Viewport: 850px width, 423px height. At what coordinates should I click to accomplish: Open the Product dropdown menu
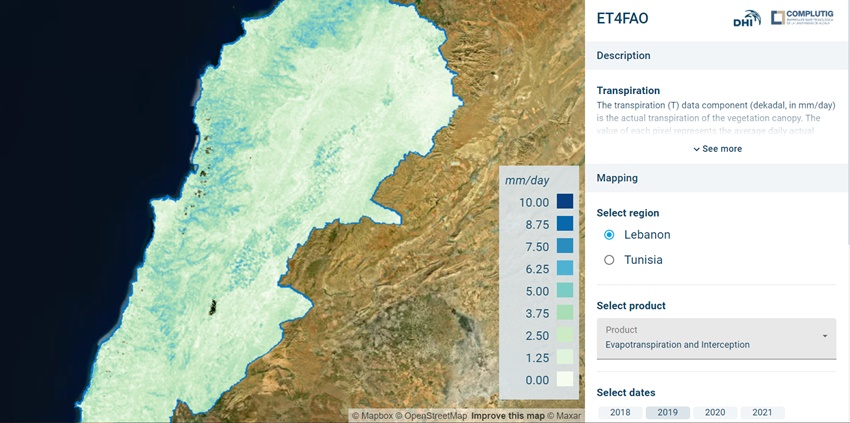[716, 338]
